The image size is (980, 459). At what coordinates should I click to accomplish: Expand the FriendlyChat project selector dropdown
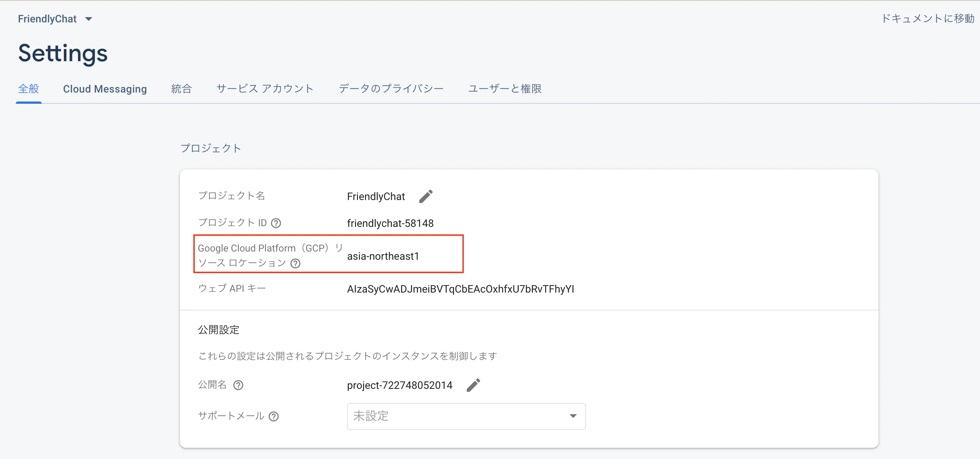pos(55,19)
